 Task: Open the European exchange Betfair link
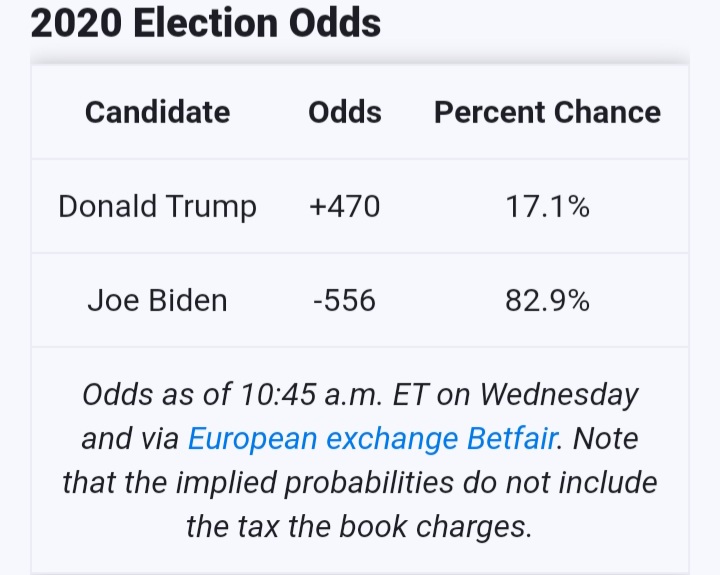click(x=373, y=439)
